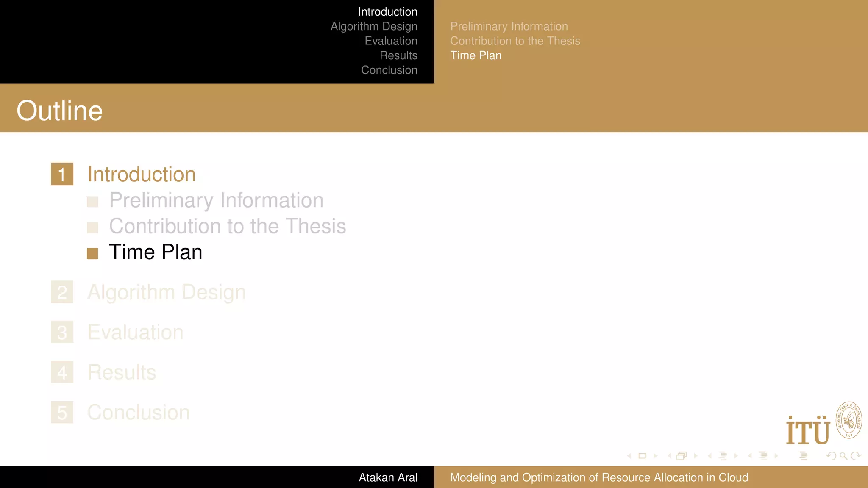Screen dimensions: 868x488
Task: Click the previous slide arrow in navigation bar
Action: pos(629,456)
